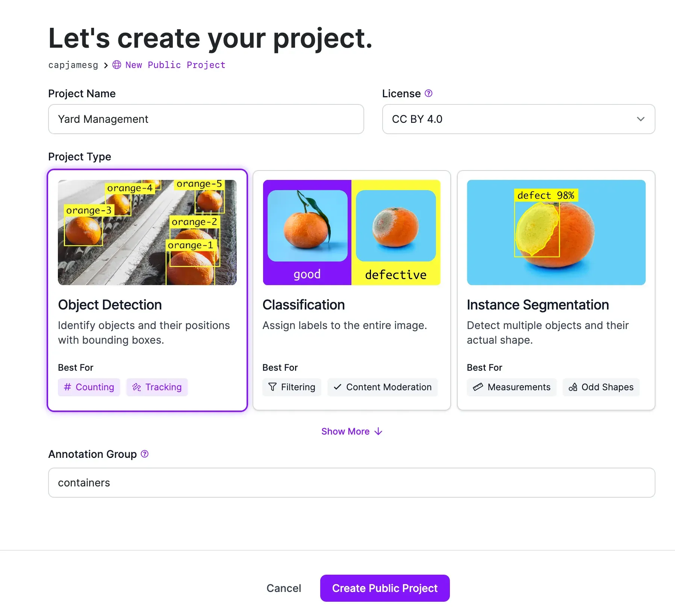
Task: Click the License help question icon
Action: pyautogui.click(x=428, y=93)
